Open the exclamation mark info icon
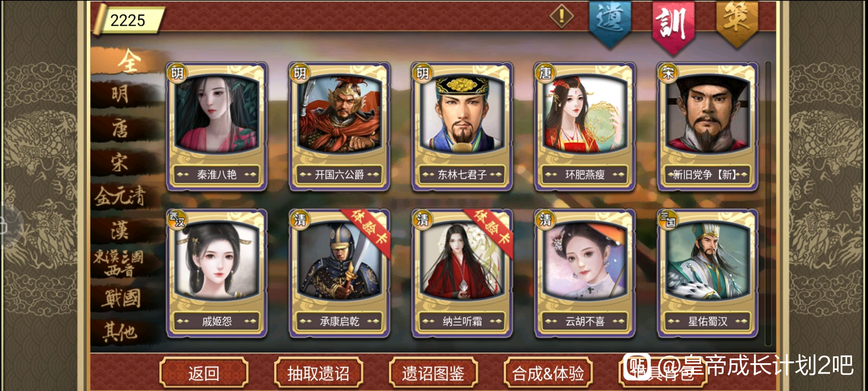This screenshot has height=391, width=868. click(562, 17)
